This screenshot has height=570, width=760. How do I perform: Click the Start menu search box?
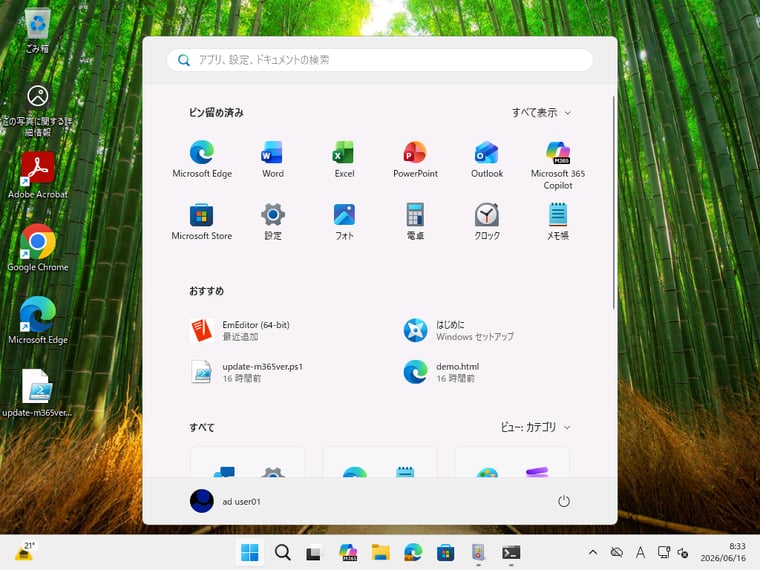click(380, 60)
